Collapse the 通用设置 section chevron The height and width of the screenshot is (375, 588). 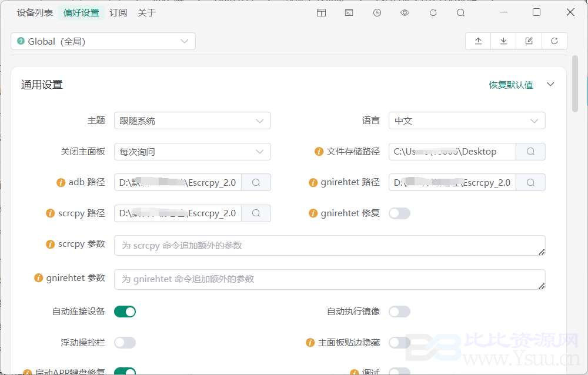point(550,84)
